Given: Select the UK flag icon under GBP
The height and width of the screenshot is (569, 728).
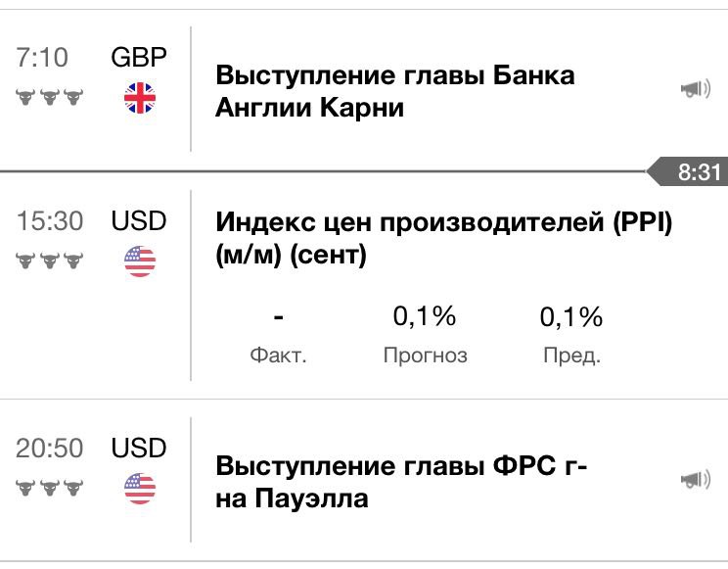Looking at the screenshot, I should [x=140, y=98].
